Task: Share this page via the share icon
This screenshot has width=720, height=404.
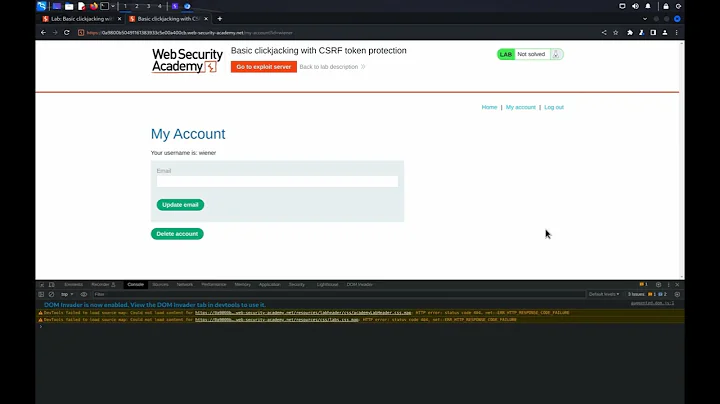Action: pos(604,33)
